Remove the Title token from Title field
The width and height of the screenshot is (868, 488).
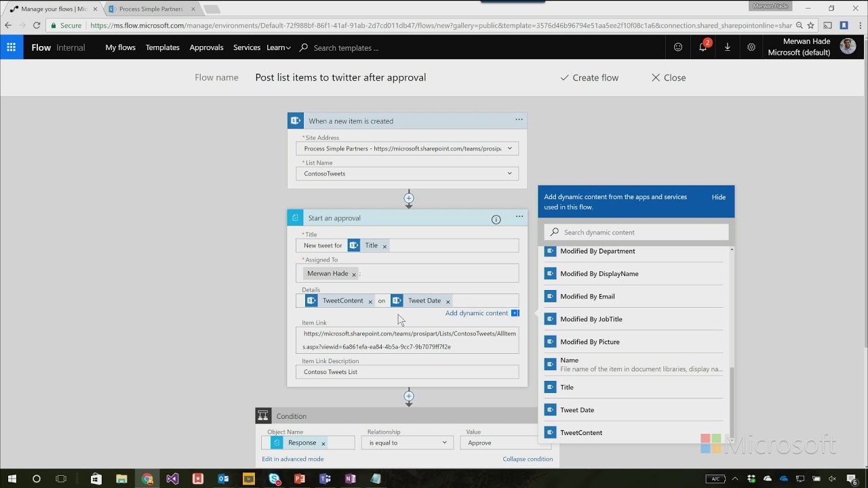384,246
